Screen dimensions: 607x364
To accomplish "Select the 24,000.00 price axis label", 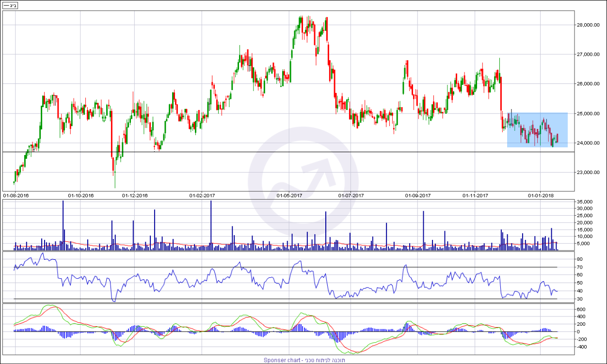I will click(x=588, y=143).
